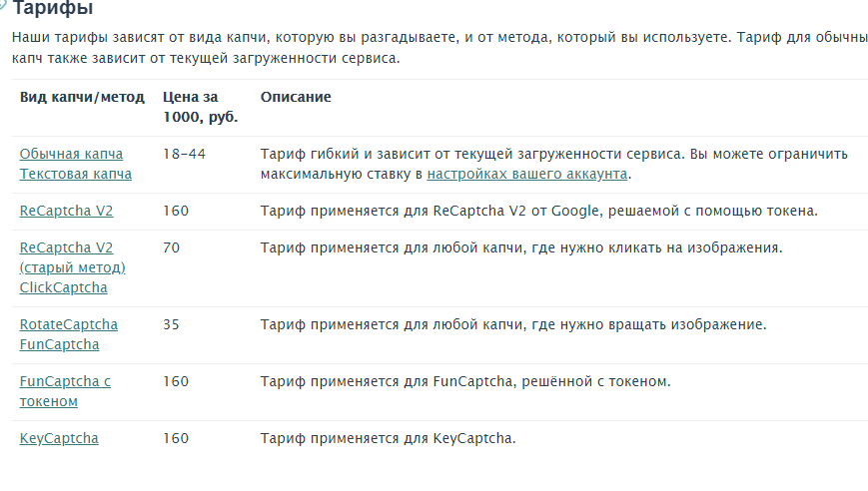Click the Описание column header

point(296,97)
